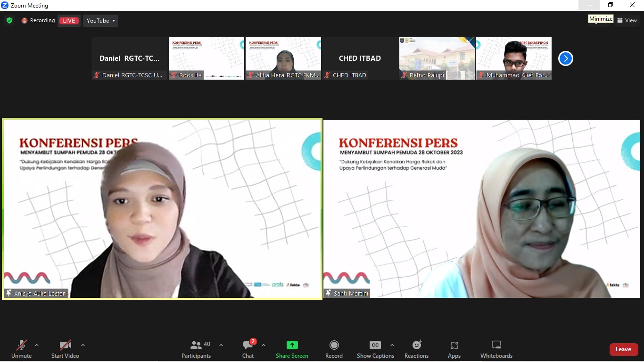The image size is (644, 362).
Task: Click the red Leave button
Action: [x=624, y=349]
